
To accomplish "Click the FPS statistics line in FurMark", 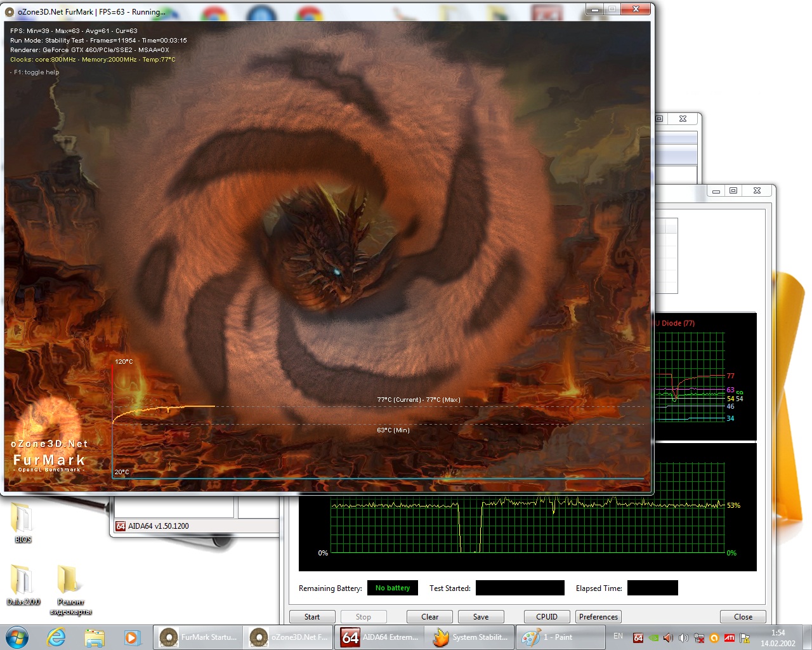I will (x=74, y=30).
